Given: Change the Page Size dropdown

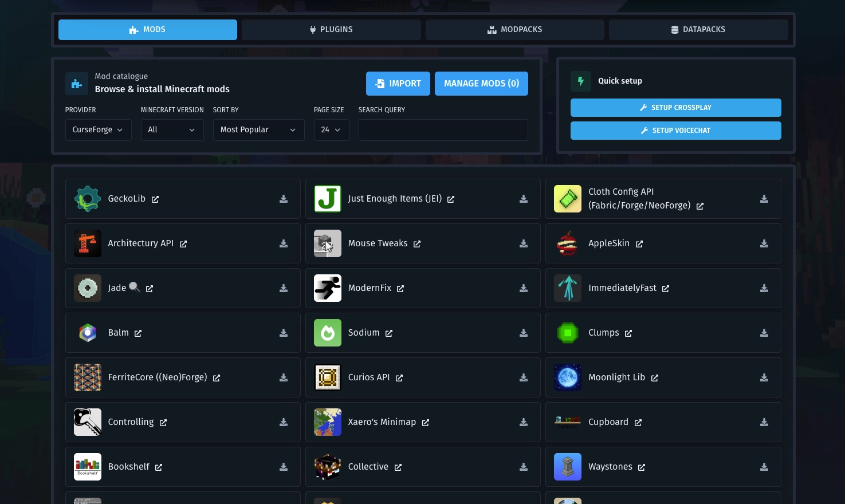Looking at the screenshot, I should (x=332, y=130).
